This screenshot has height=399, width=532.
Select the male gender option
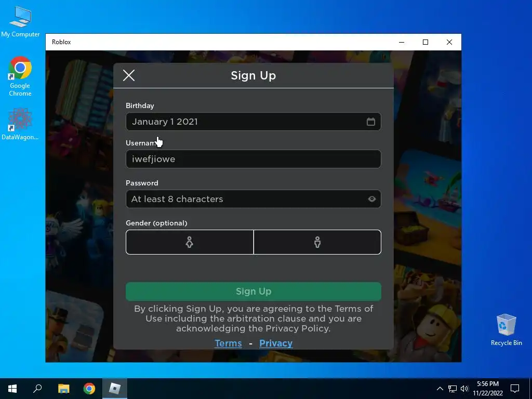[x=317, y=242]
